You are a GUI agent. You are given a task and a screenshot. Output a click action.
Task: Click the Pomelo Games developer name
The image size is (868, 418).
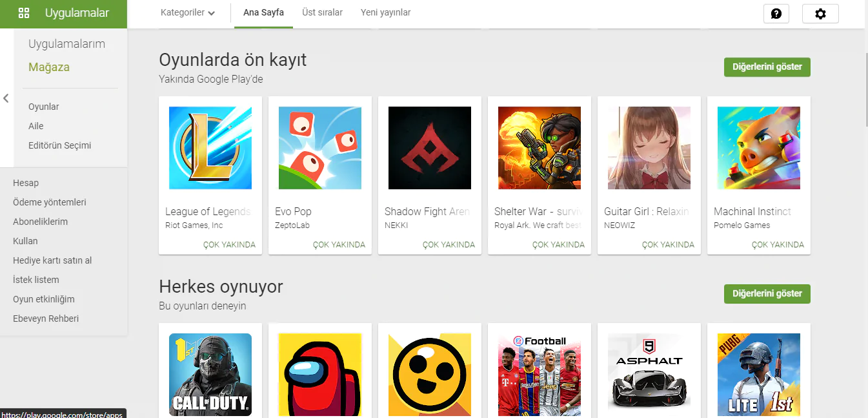pos(742,225)
